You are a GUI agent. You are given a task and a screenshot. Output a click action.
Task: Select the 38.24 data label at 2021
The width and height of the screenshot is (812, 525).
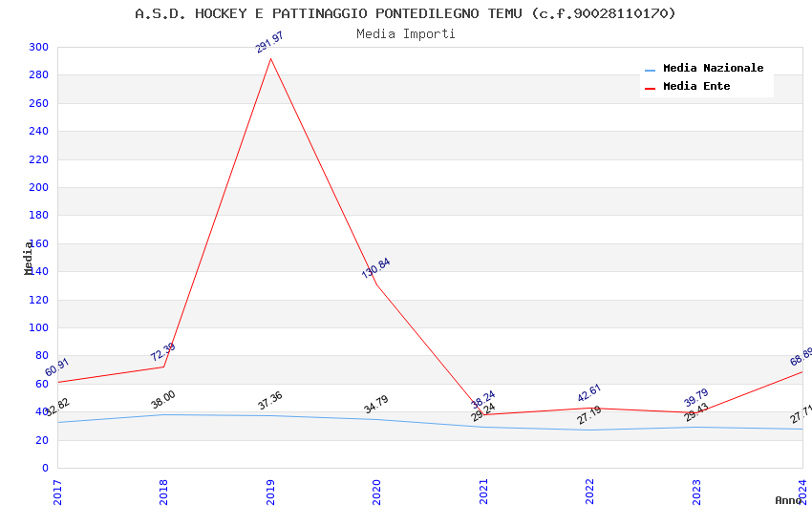[x=483, y=400]
